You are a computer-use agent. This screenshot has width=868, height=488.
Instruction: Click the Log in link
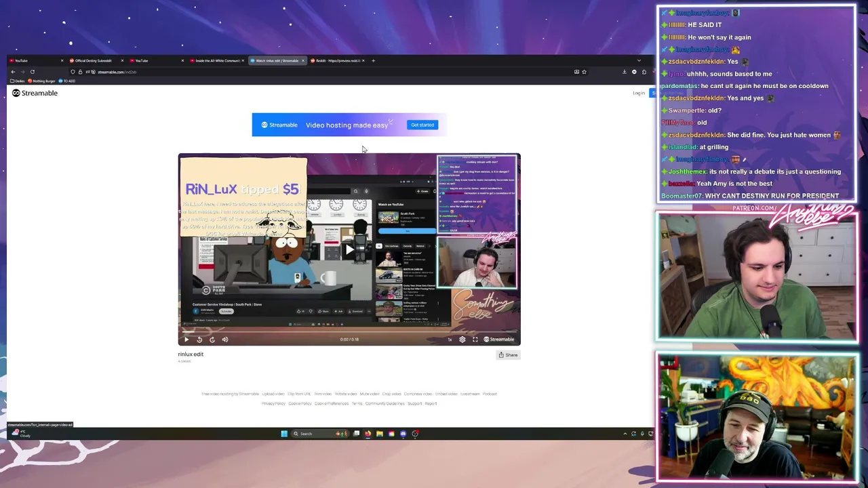[639, 93]
